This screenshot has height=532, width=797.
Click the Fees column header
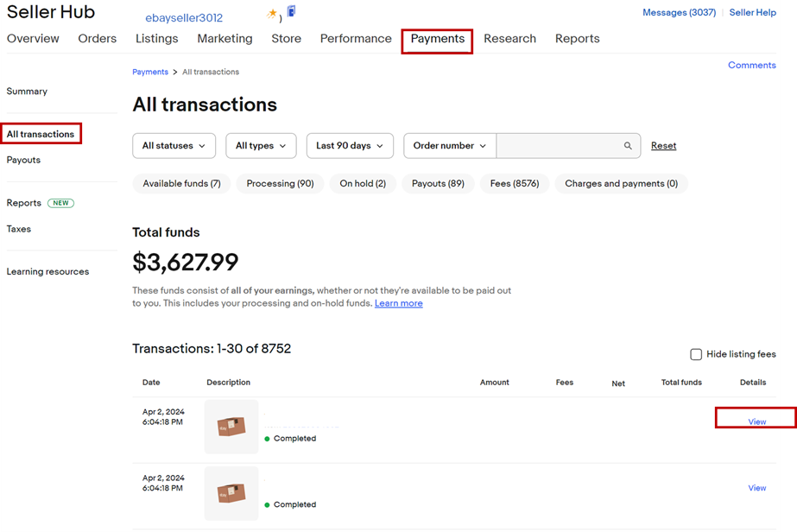click(x=564, y=383)
